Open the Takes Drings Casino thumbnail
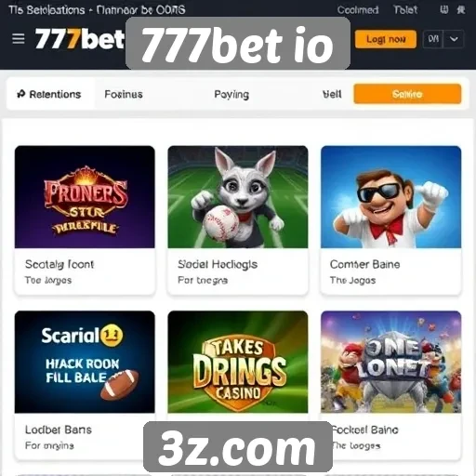The height and width of the screenshot is (476, 476). pyautogui.click(x=238, y=362)
